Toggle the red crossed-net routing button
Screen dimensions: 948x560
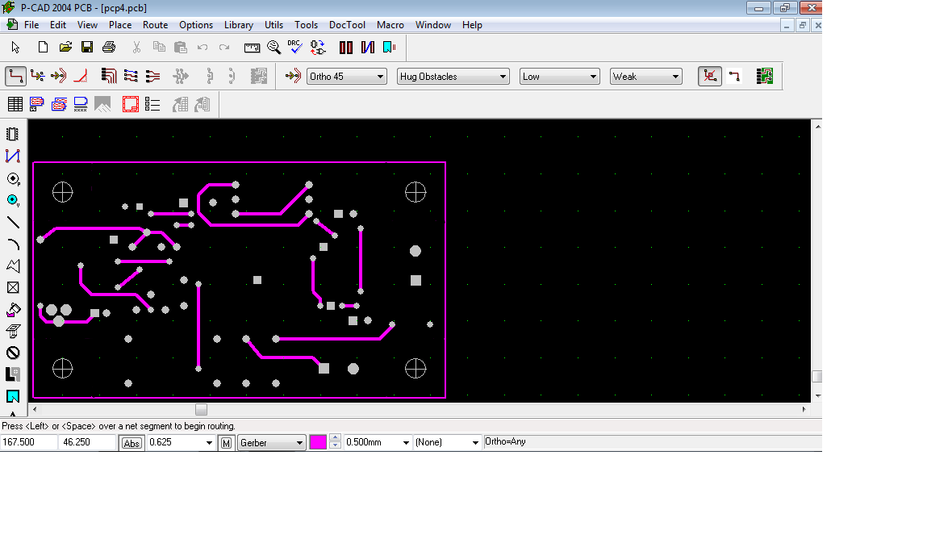710,76
